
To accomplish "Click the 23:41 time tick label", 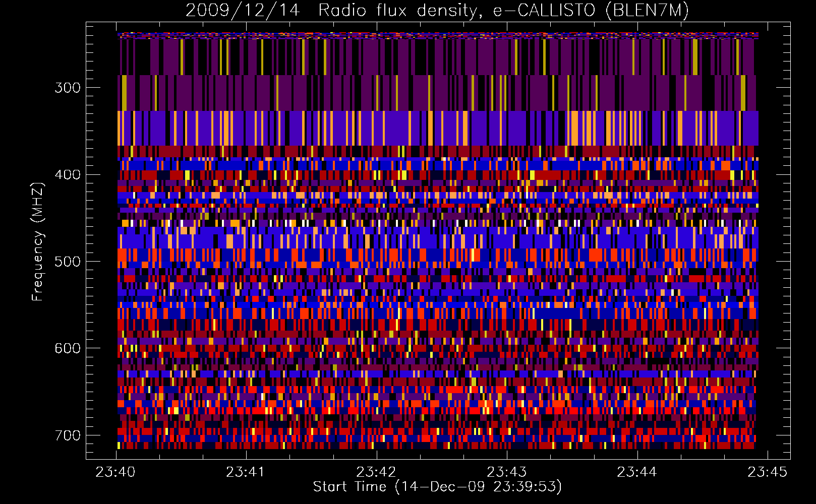I will (246, 472).
